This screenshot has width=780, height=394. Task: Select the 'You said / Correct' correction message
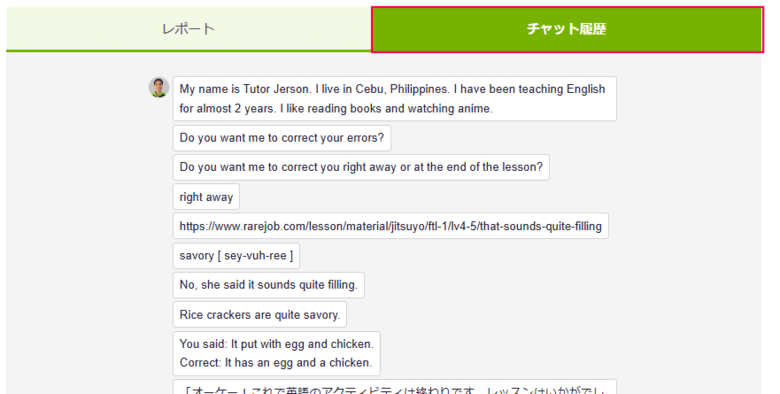(277, 354)
